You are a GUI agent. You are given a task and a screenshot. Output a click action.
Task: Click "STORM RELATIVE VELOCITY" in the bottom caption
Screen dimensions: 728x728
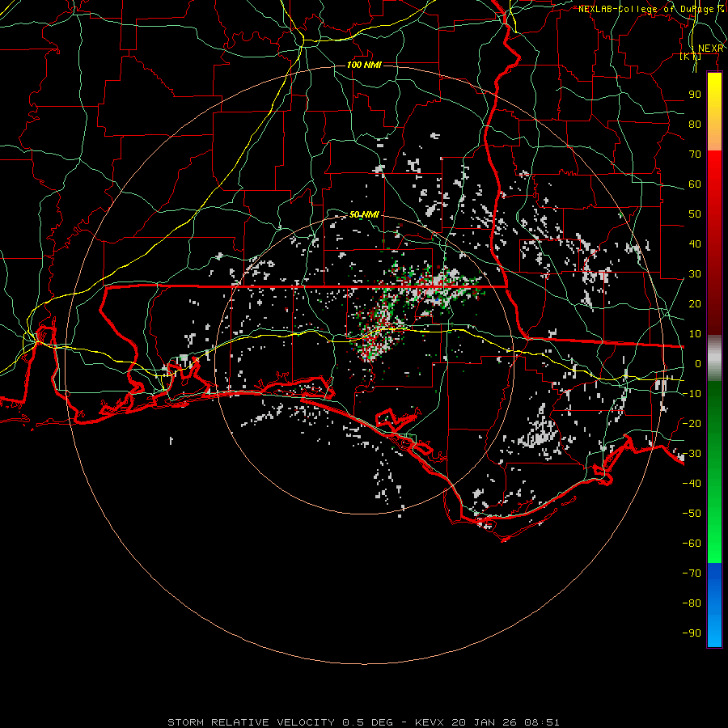tap(252, 722)
